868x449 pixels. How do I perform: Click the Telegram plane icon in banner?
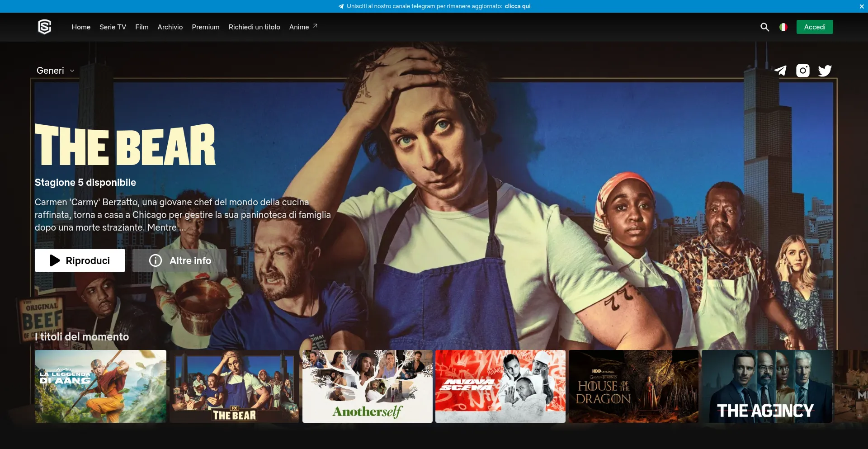click(341, 6)
